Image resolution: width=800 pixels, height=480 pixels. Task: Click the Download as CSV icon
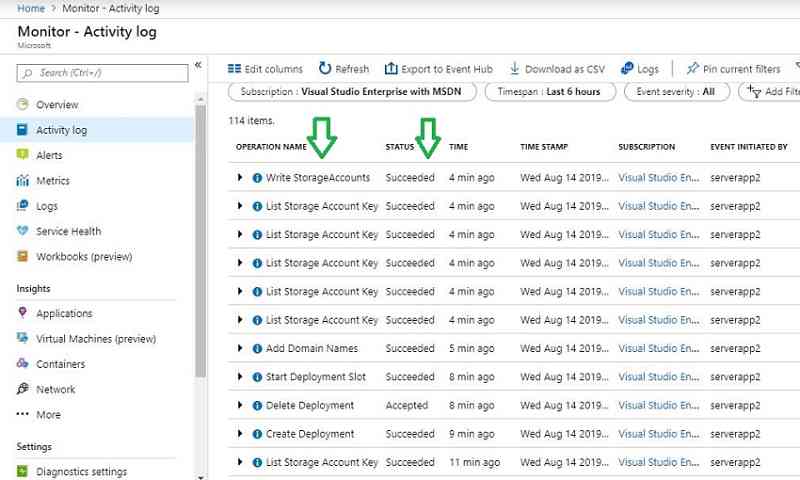514,68
